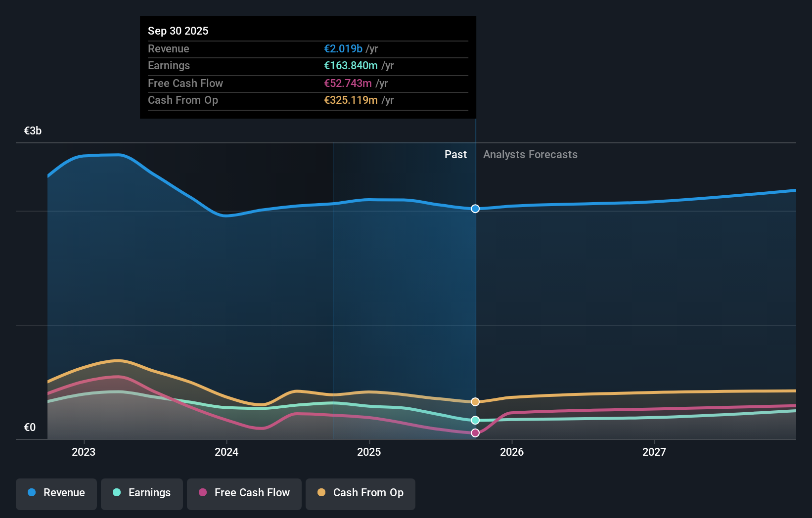Screen dimensions: 812x518
Task: Click the orange Cash From Op dot
Action: pos(321,493)
